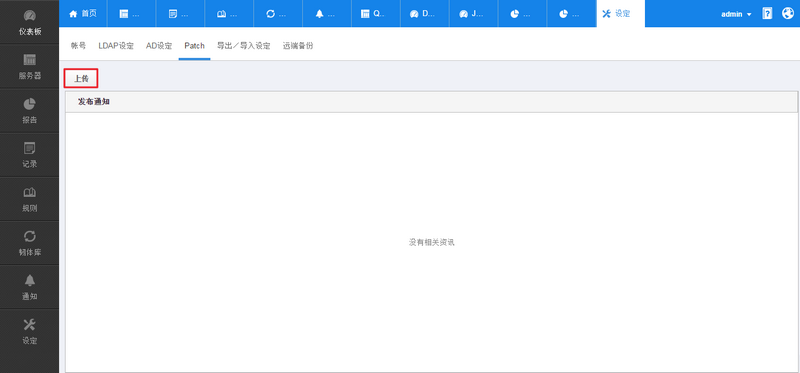Click the 发布通知 column header
Viewport: 800px width, 373px height.
coord(94,102)
